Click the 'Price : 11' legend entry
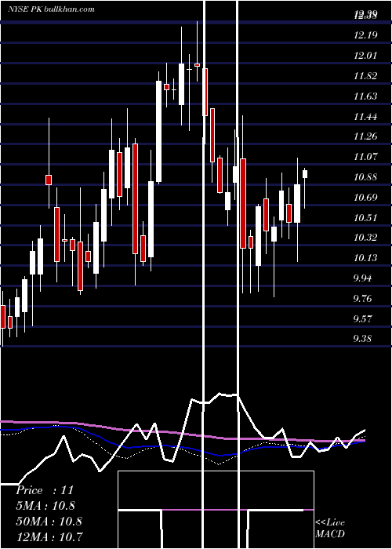392x549 pixels. (x=45, y=490)
